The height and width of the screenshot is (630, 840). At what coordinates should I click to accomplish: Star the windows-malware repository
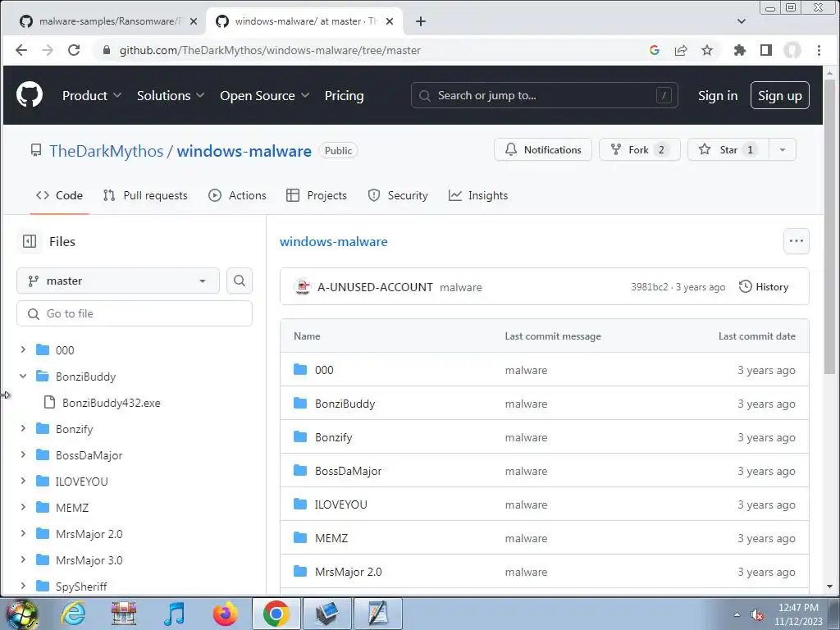(x=728, y=150)
